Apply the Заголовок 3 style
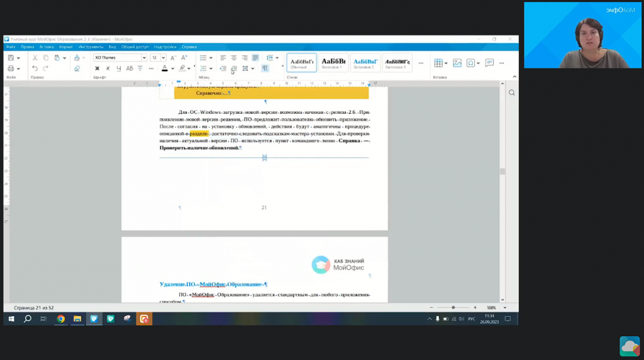The height and width of the screenshot is (360, 644). click(397, 63)
